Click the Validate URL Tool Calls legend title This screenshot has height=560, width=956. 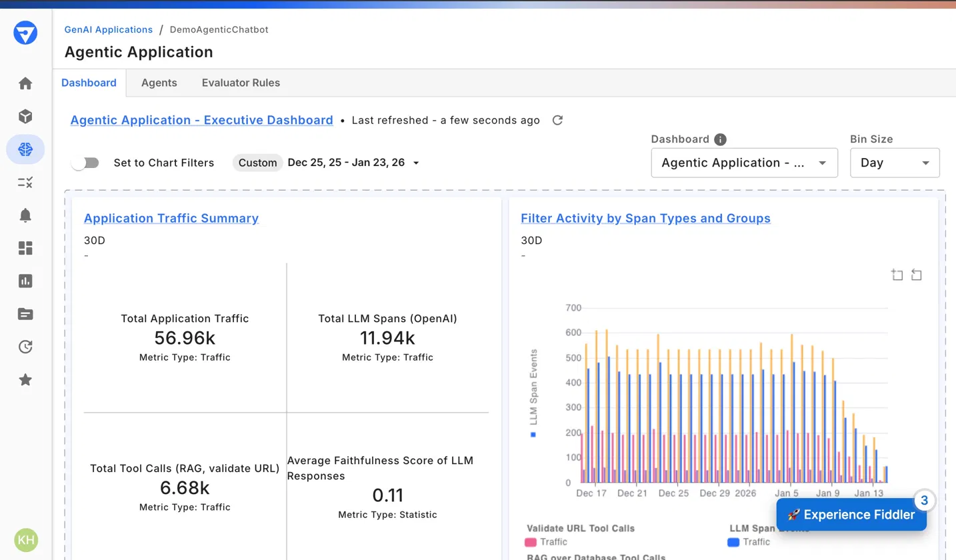coord(580,528)
